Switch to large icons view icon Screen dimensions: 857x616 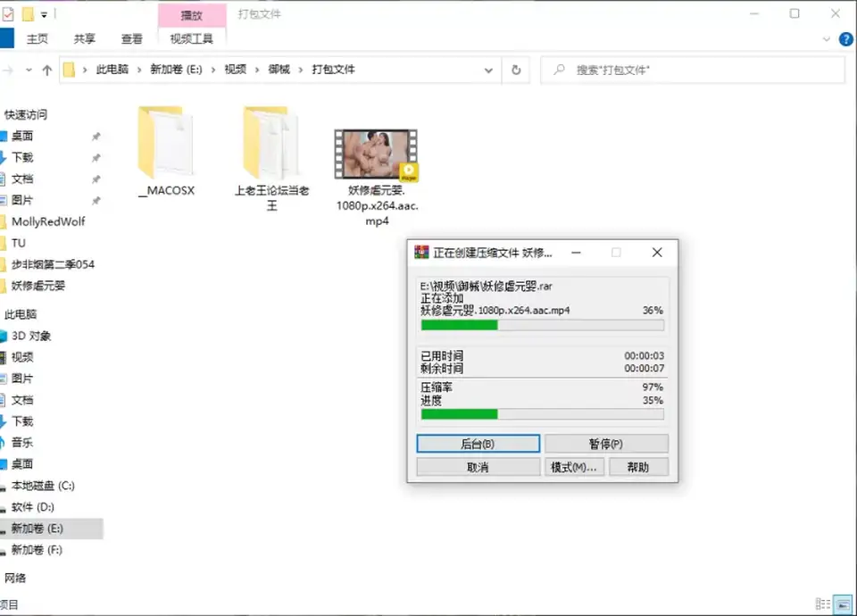843,604
